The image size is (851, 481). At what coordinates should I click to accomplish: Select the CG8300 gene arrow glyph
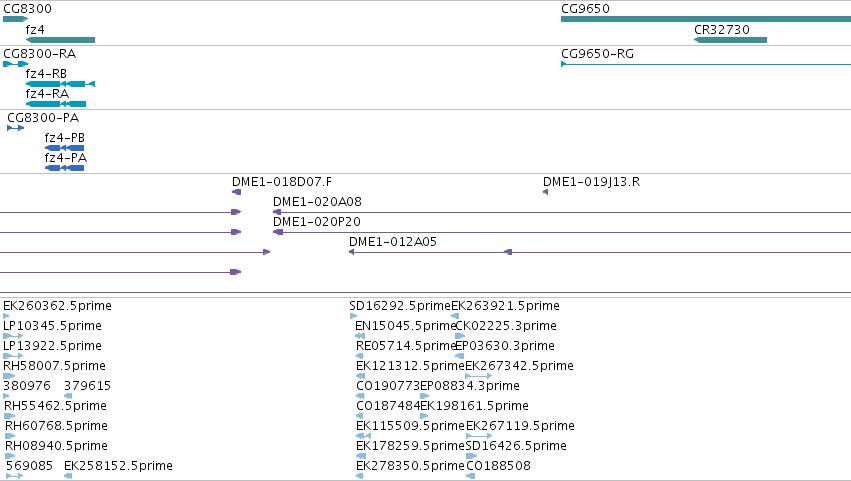point(15,19)
